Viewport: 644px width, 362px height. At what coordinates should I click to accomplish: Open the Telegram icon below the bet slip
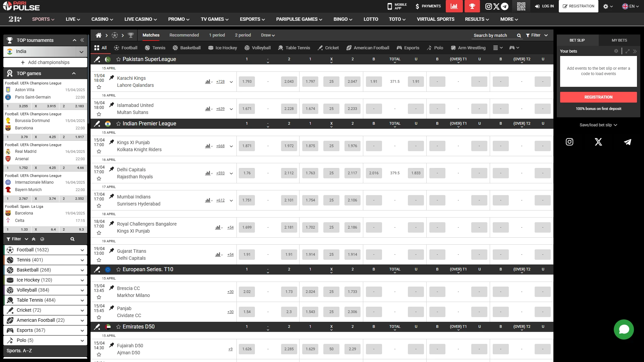pos(628,142)
